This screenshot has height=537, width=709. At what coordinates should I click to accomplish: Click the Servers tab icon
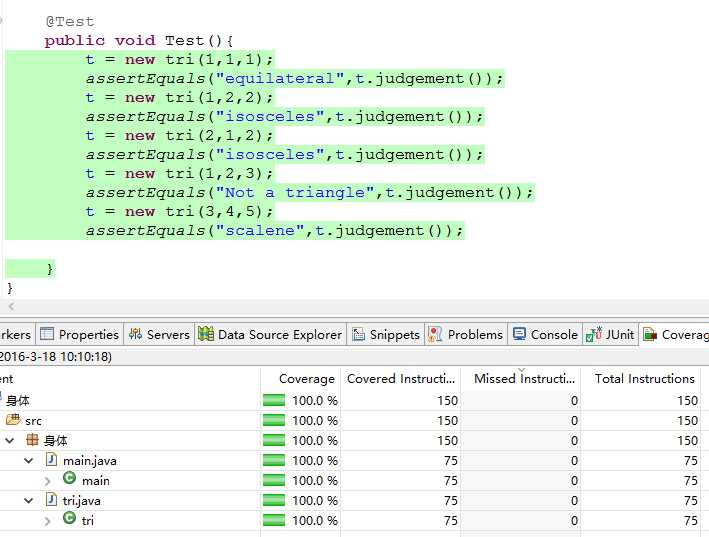pyautogui.click(x=135, y=334)
